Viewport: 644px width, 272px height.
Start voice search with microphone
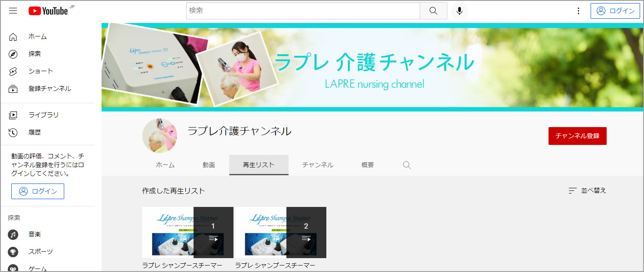[x=460, y=11]
